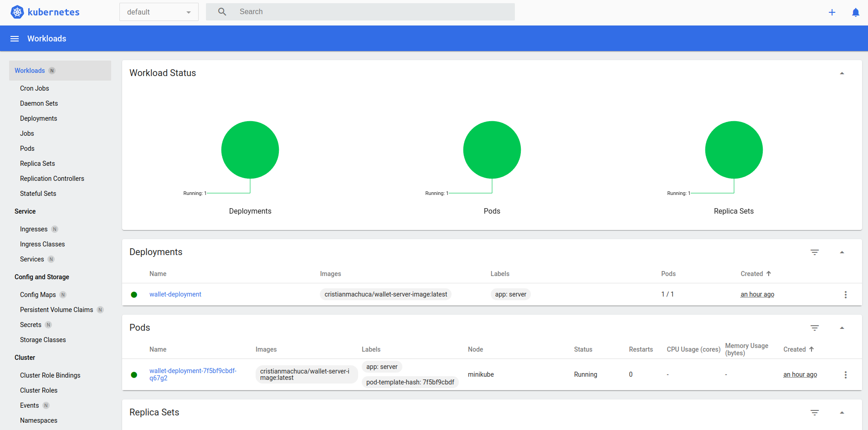Collapse the Workload Status card
Screen dimensions: 868x430
pyautogui.click(x=842, y=73)
